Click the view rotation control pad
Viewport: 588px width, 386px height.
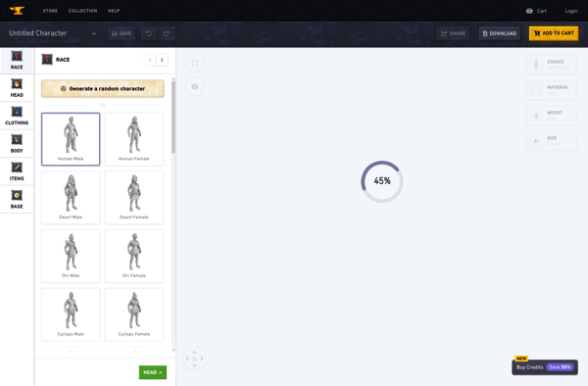coord(194,359)
